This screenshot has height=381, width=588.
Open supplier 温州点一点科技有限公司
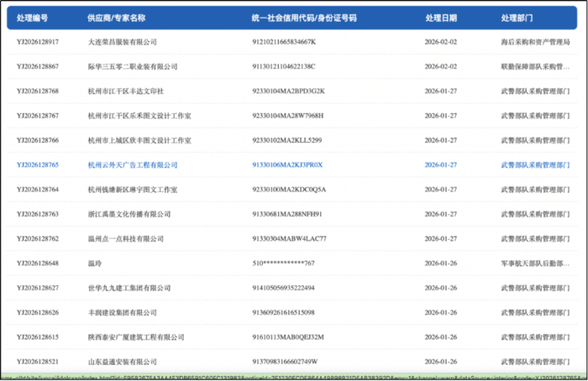pos(126,238)
